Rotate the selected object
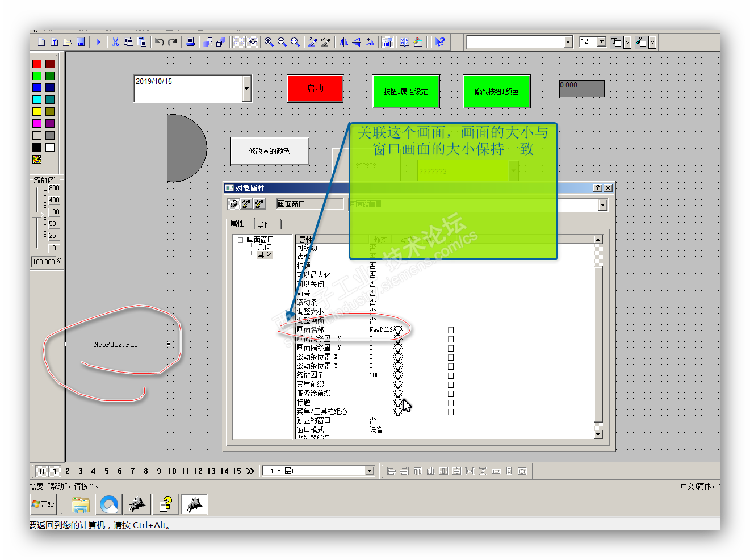Screen dimensions: 750x560 370,42
